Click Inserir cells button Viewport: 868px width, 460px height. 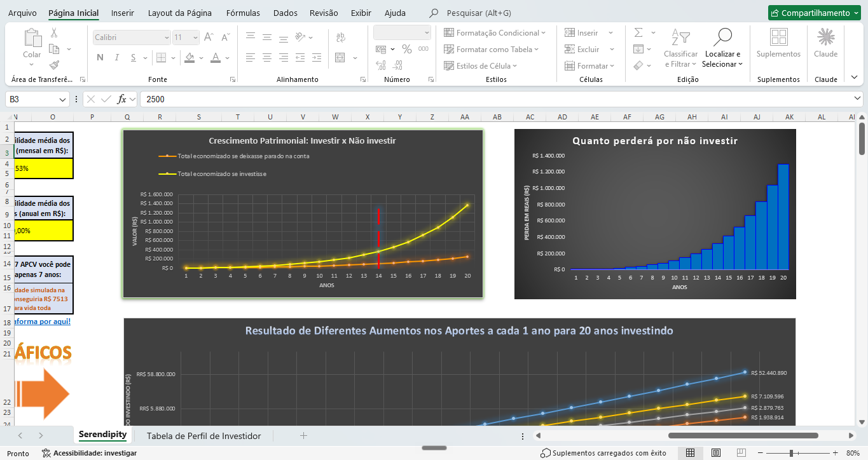pos(589,32)
